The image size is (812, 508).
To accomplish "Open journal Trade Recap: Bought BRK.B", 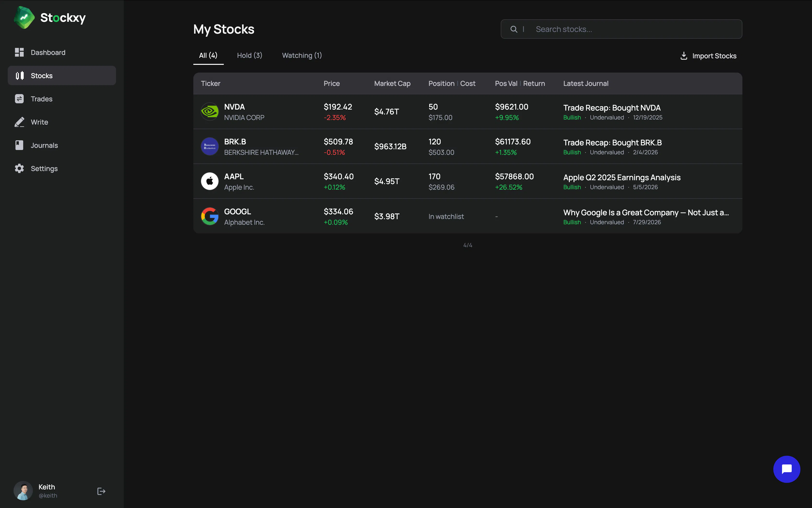I will pyautogui.click(x=612, y=142).
